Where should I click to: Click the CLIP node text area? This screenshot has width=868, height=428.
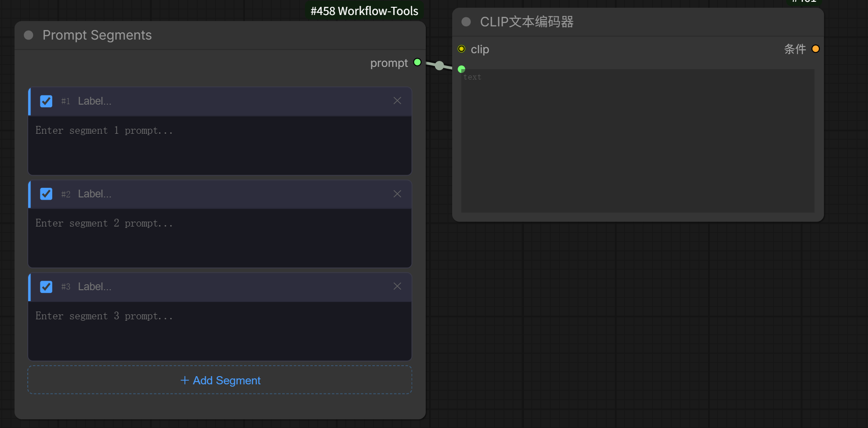pos(638,141)
